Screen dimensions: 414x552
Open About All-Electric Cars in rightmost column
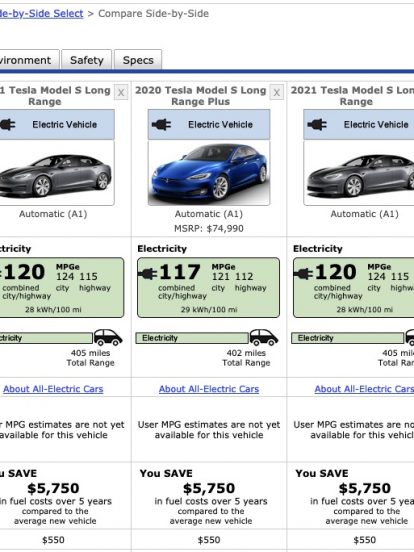364,389
